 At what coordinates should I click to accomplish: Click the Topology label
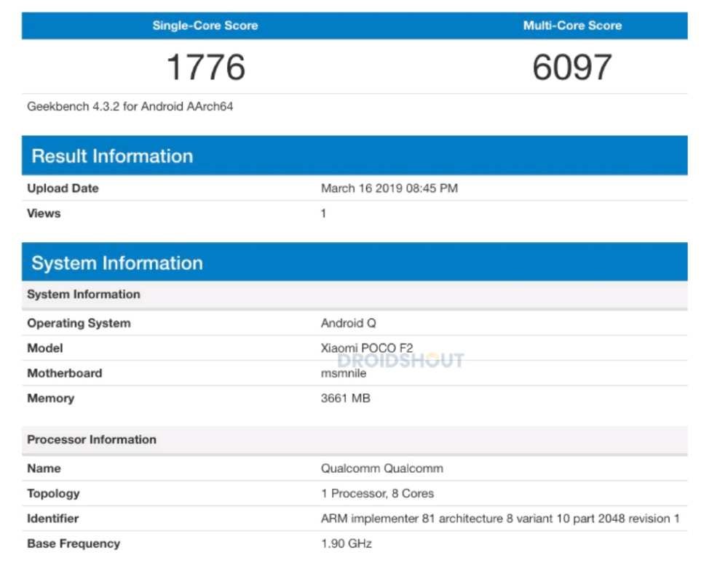pyautogui.click(x=53, y=494)
